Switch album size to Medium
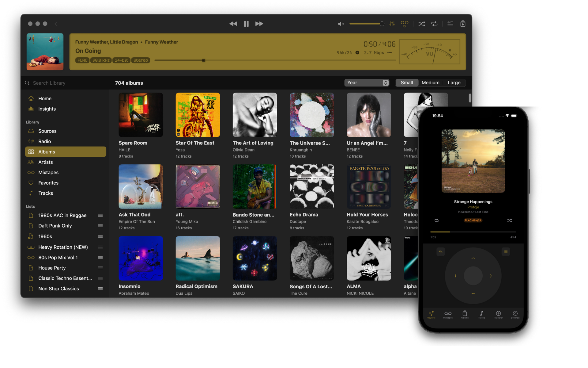This screenshot has width=588, height=368. [430, 83]
